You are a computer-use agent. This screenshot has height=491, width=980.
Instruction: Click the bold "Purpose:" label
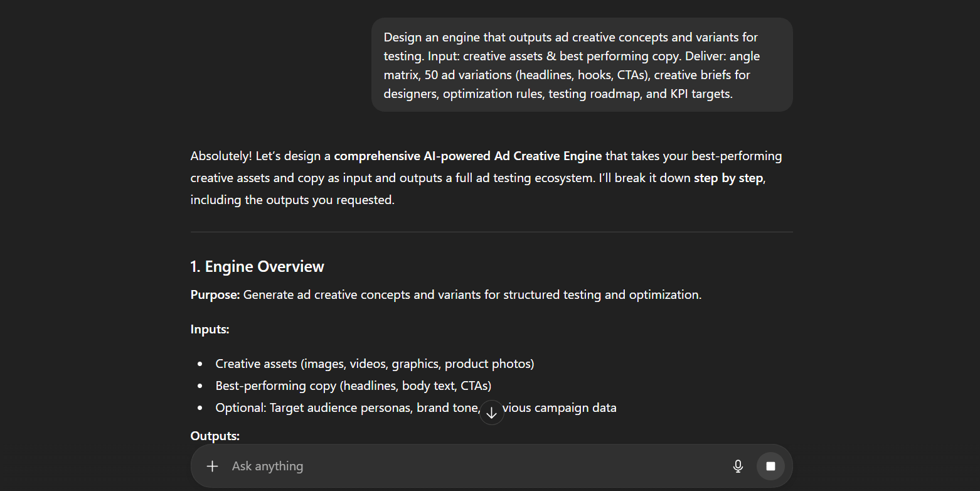pyautogui.click(x=215, y=294)
